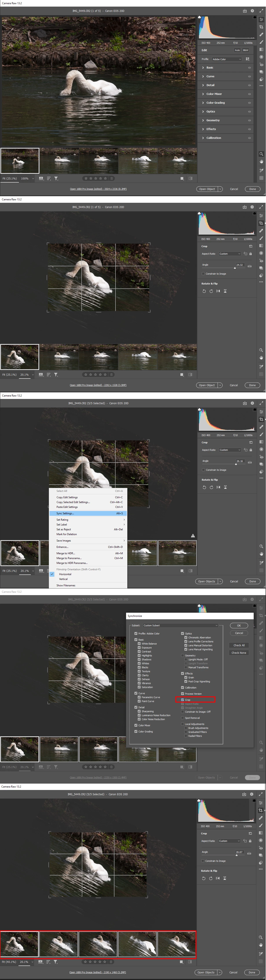Click the Fit (40.1%) zoom button

coord(9,962)
